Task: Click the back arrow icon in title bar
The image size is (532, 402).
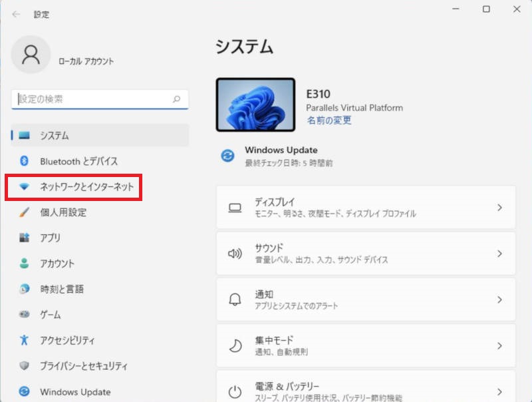Action: 16,14
